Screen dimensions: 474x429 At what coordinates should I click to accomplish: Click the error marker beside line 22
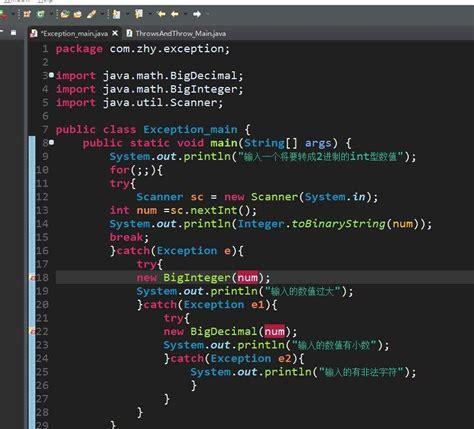pos(32,331)
